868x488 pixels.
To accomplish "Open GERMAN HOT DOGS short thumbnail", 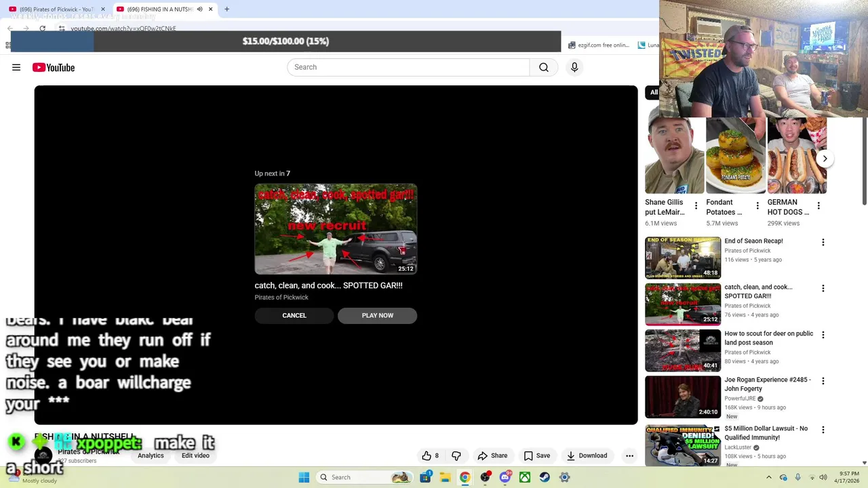I will click(x=797, y=156).
